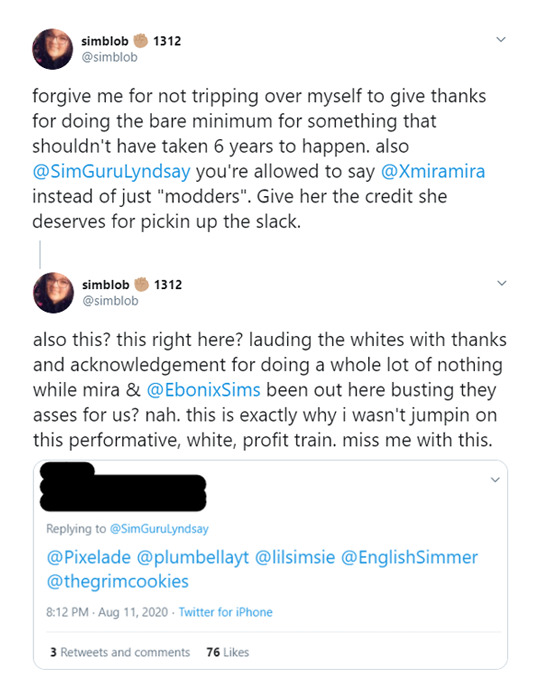View the 3 Retweets and comments
Viewport: 540px width, 694px height.
coord(120,652)
